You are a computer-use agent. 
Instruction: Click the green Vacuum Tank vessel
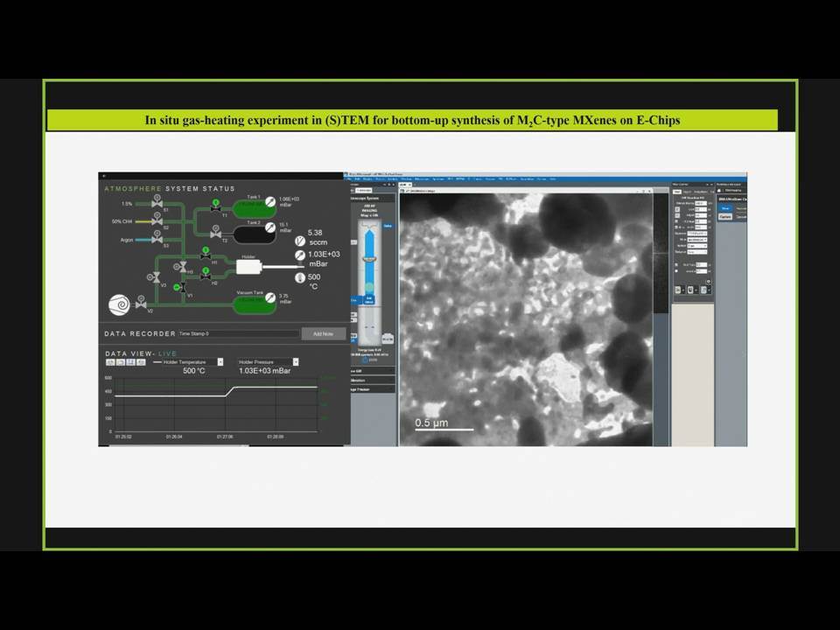[x=253, y=304]
